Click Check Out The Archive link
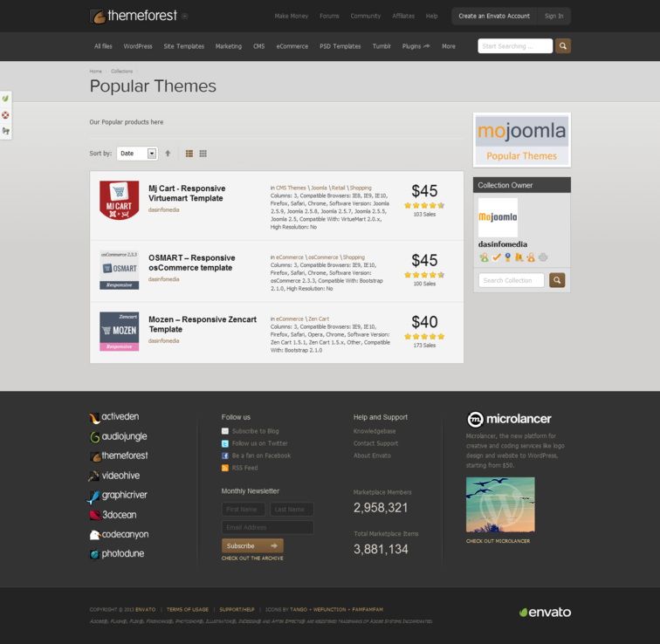Image resolution: width=660 pixels, height=644 pixels. coord(252,558)
